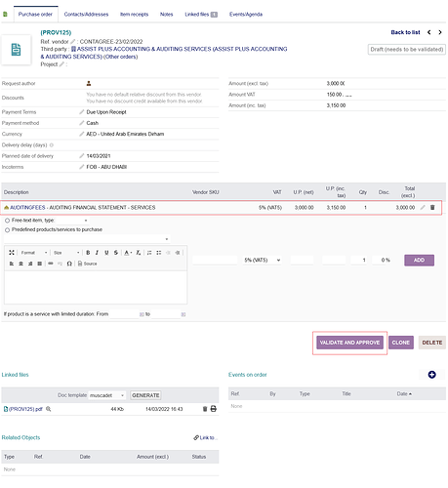Expand the Format dropdown in editor
The height and width of the screenshot is (488, 448).
pyautogui.click(x=34, y=253)
